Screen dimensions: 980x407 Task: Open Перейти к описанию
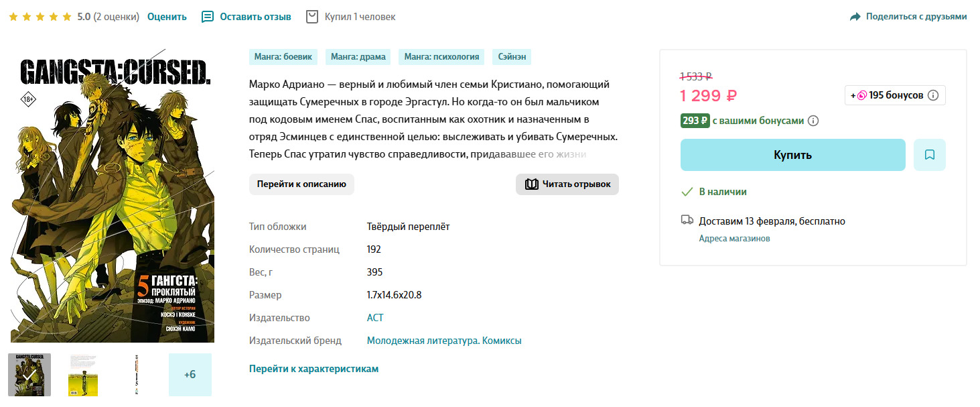pos(301,184)
